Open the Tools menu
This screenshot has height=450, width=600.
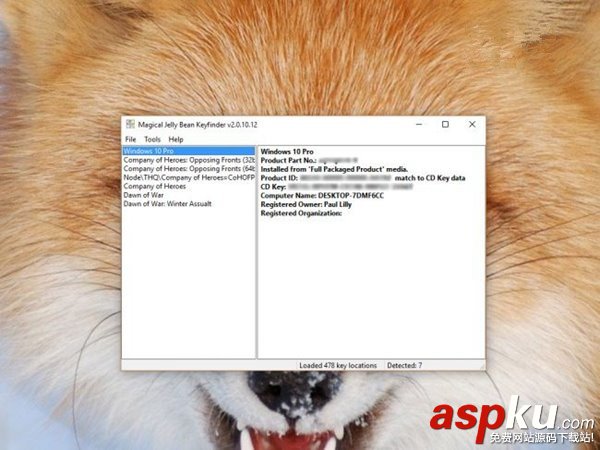[x=152, y=139]
